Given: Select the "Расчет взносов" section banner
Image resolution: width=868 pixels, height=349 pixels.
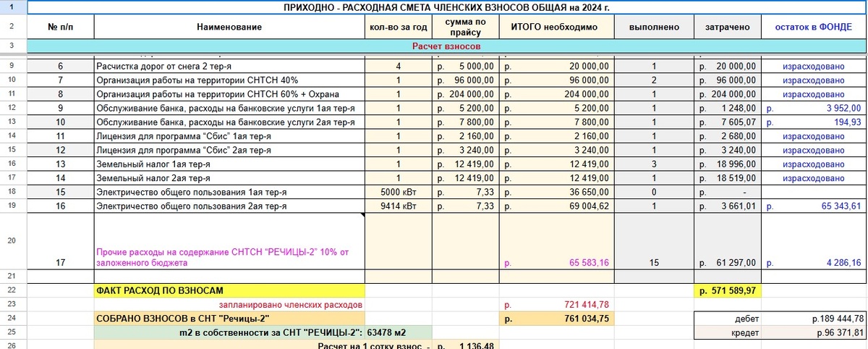Looking at the screenshot, I should [x=446, y=46].
